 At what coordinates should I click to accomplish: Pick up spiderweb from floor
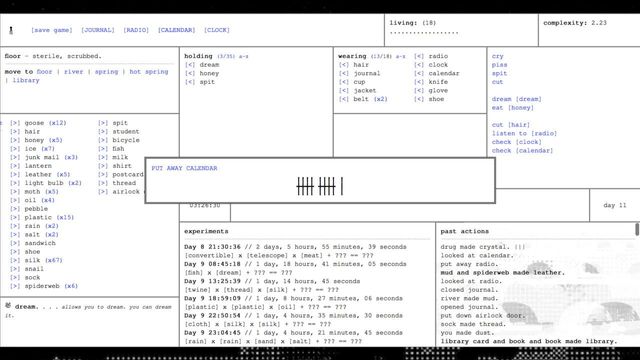tap(15, 286)
